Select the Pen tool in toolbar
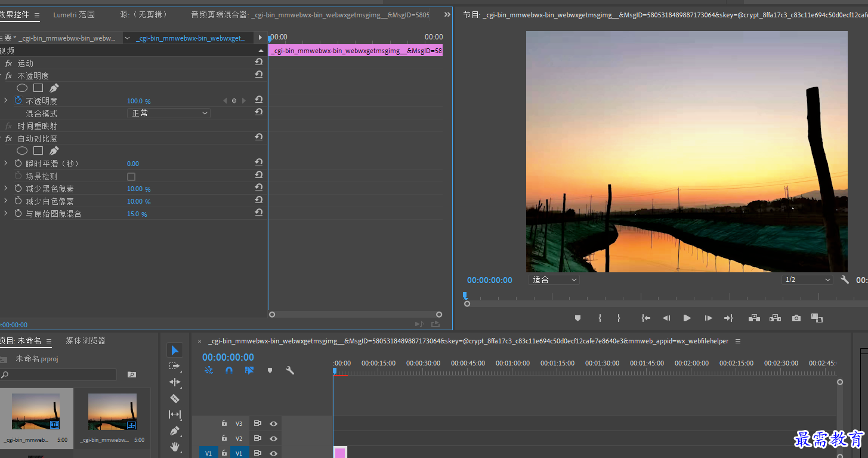Viewport: 868px width, 458px height. [x=175, y=431]
